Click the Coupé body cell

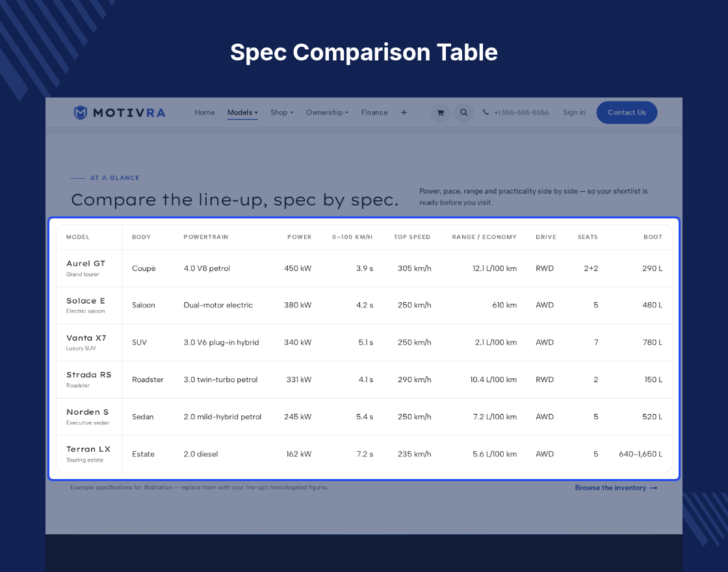[x=144, y=268]
